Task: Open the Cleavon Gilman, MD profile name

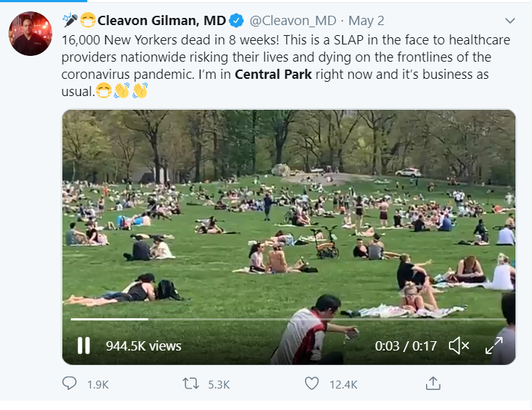Action: click(161, 20)
